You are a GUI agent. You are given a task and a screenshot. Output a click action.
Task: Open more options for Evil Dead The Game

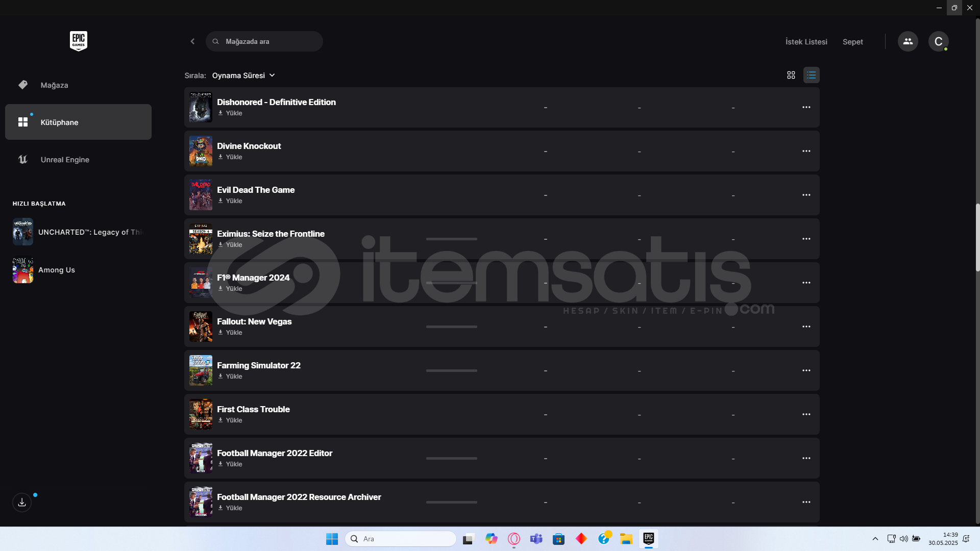point(806,195)
